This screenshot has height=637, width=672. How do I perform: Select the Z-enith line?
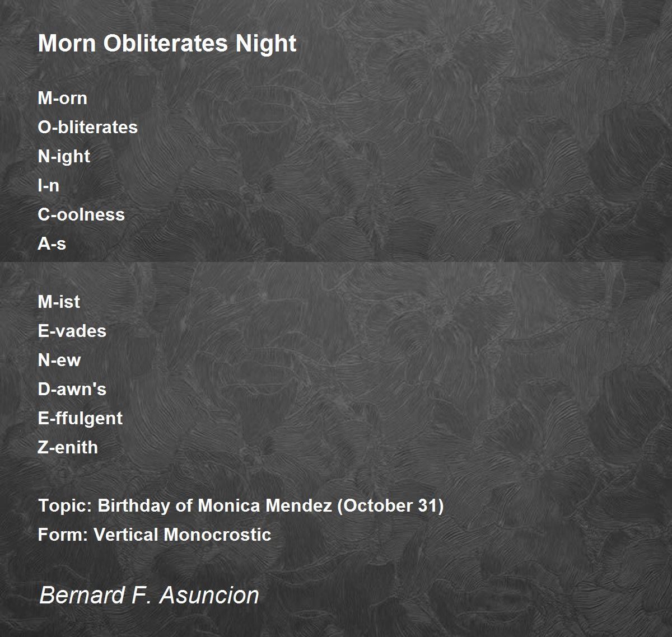pos(68,448)
